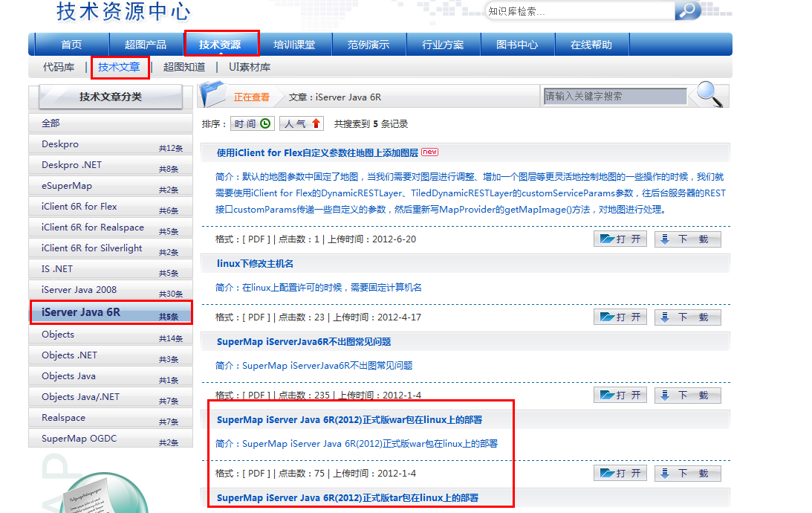This screenshot has width=812, height=513.
Task: Open the 代码库 sub-menu item
Action: tap(59, 68)
